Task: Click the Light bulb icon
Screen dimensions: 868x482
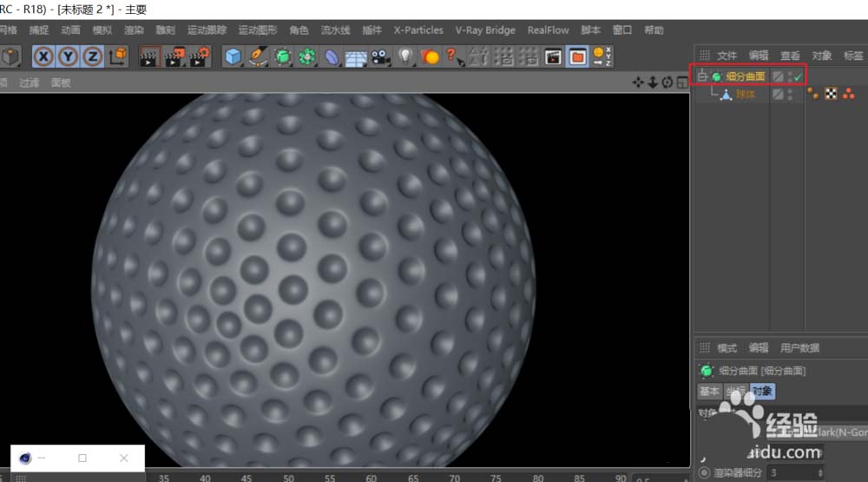Action: [x=405, y=57]
